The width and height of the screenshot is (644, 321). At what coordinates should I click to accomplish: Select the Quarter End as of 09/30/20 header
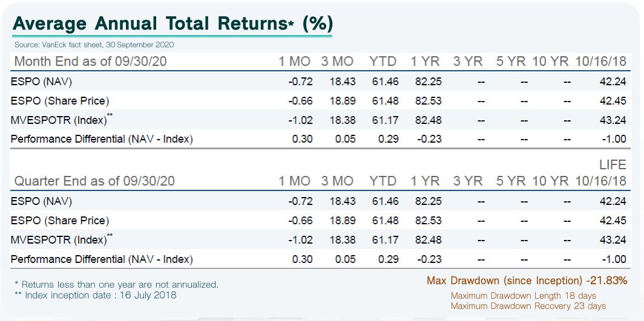tap(94, 181)
